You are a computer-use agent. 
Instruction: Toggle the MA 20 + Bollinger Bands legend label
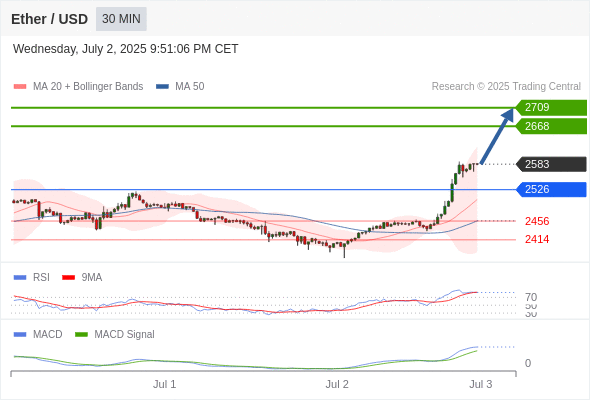88,87
